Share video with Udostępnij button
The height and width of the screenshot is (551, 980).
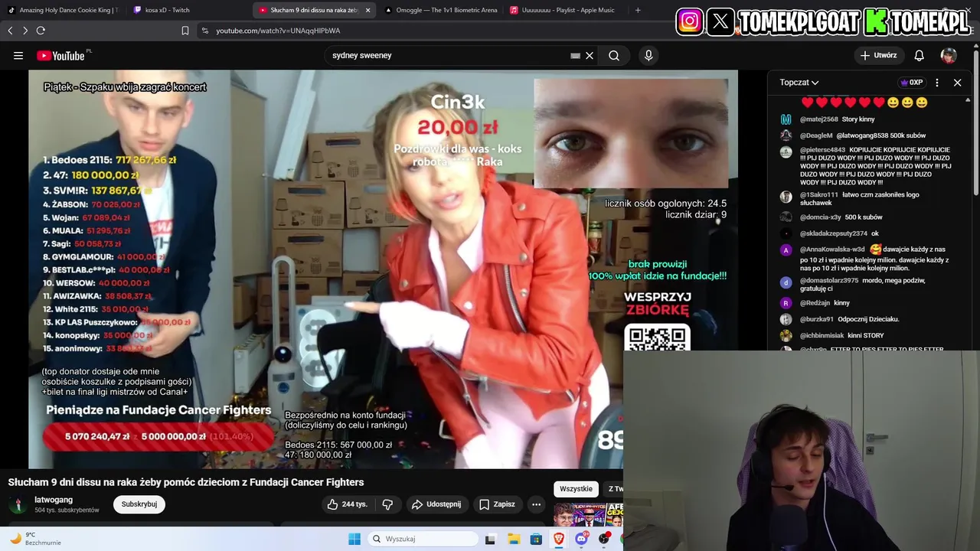click(436, 504)
